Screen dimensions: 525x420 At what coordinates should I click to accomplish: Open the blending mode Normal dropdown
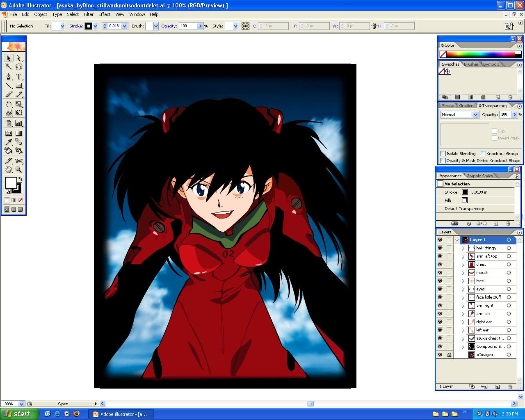(475, 115)
